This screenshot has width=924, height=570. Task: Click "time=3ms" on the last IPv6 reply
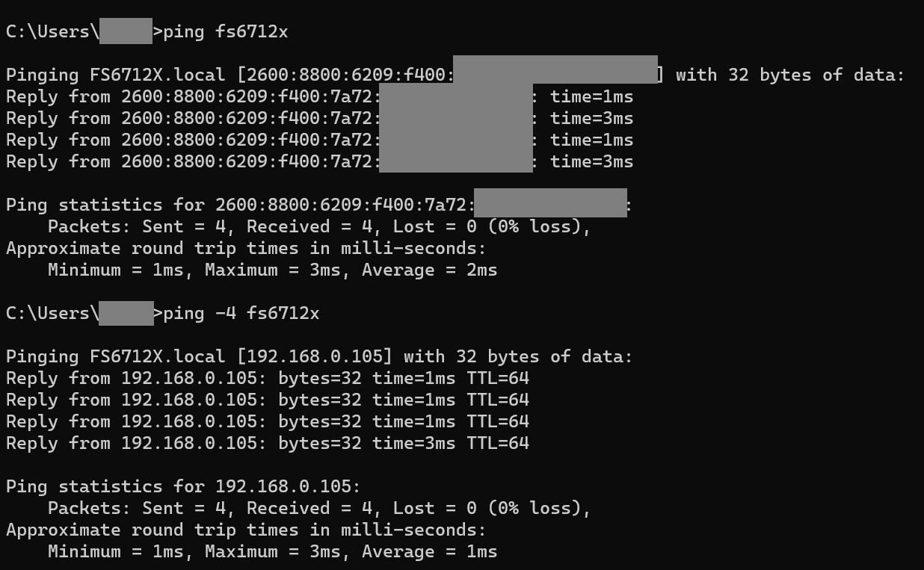pos(591,161)
